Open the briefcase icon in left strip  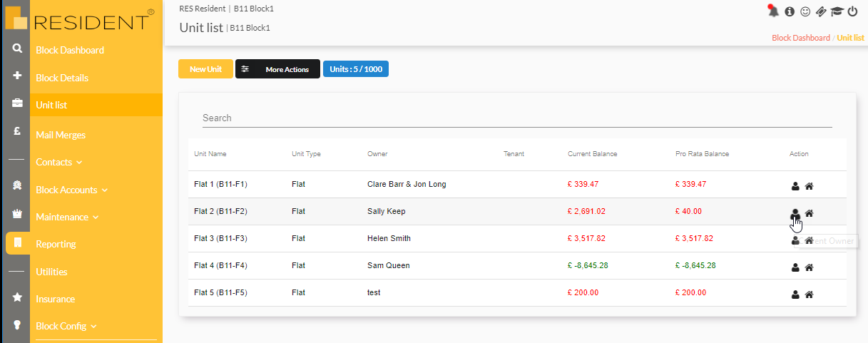[x=17, y=103]
